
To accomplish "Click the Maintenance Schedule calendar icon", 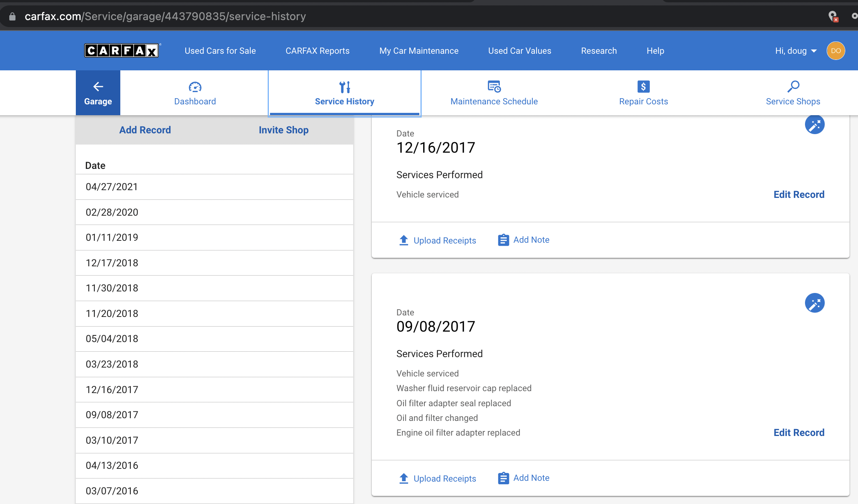I will [494, 87].
